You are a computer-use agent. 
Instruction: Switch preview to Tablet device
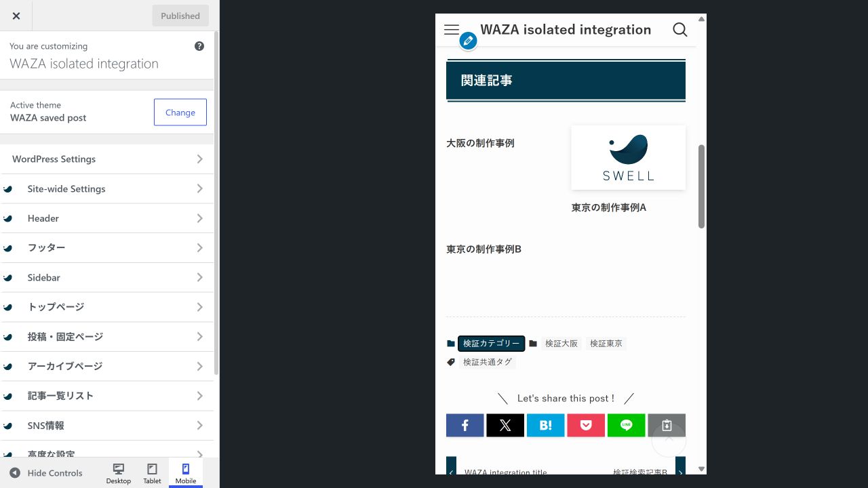(x=152, y=473)
